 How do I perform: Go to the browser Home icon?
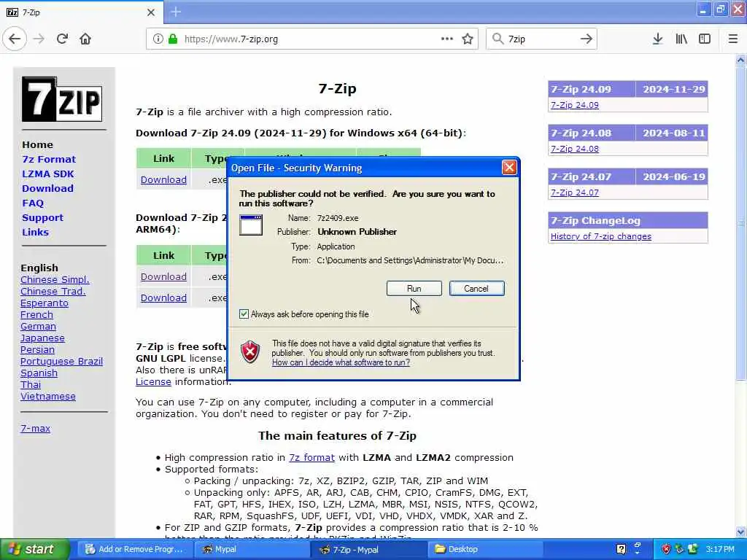pyautogui.click(x=85, y=39)
